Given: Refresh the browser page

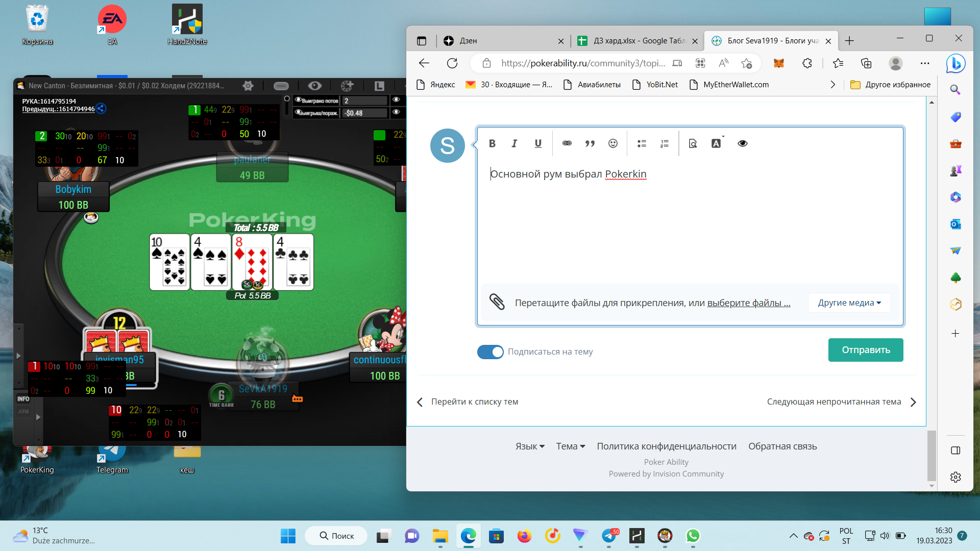Looking at the screenshot, I should pos(452,63).
